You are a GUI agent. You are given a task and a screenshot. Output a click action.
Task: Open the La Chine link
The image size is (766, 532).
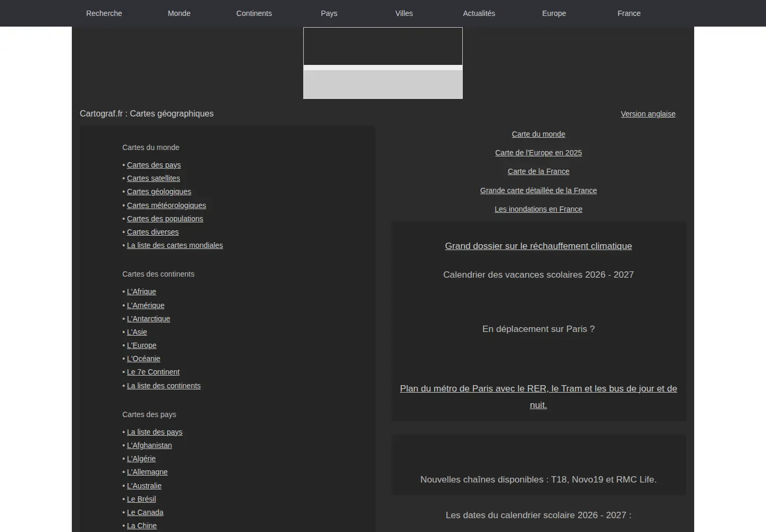(x=142, y=526)
